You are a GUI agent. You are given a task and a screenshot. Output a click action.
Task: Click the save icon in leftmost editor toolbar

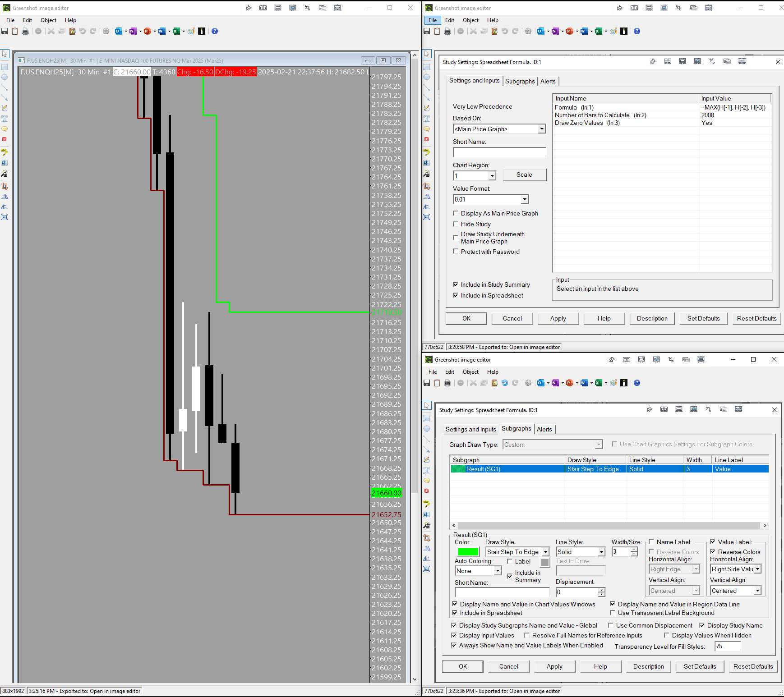pos(5,31)
